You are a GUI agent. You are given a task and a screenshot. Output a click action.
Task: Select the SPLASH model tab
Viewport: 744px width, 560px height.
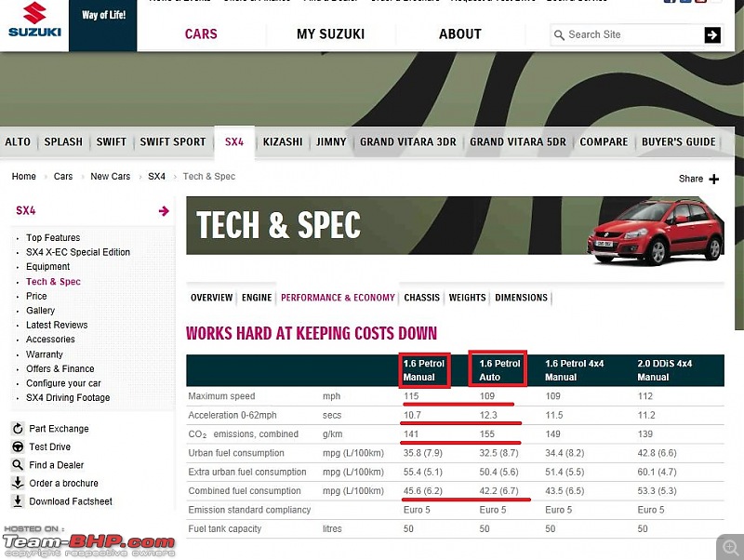[x=63, y=142]
